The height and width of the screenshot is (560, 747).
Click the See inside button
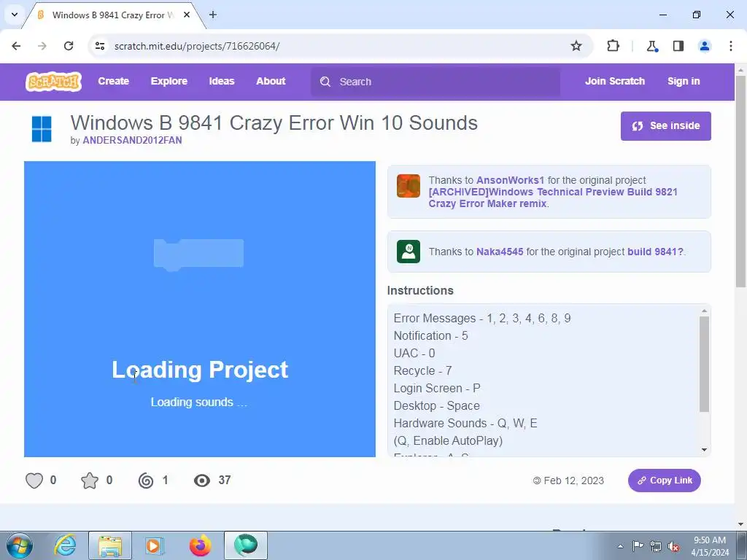(665, 126)
